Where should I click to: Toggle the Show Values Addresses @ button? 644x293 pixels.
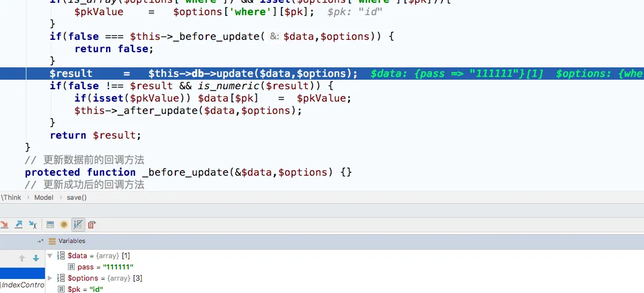point(64,225)
